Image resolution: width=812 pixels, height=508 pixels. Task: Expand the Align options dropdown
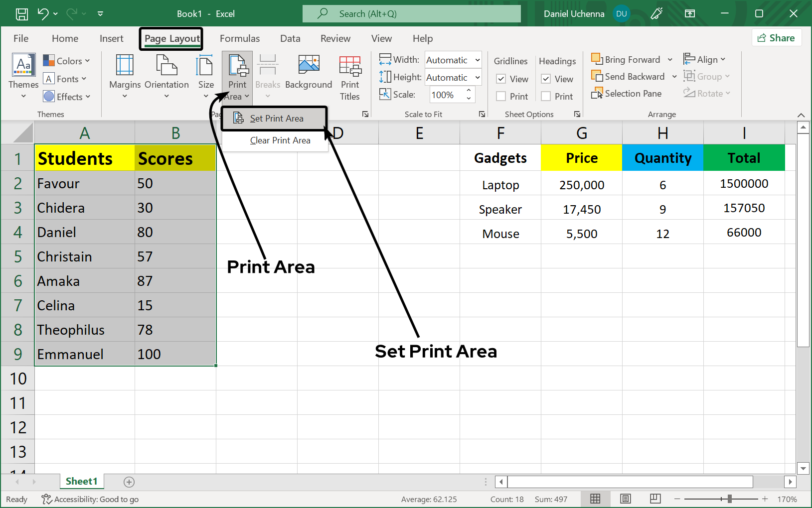724,59
